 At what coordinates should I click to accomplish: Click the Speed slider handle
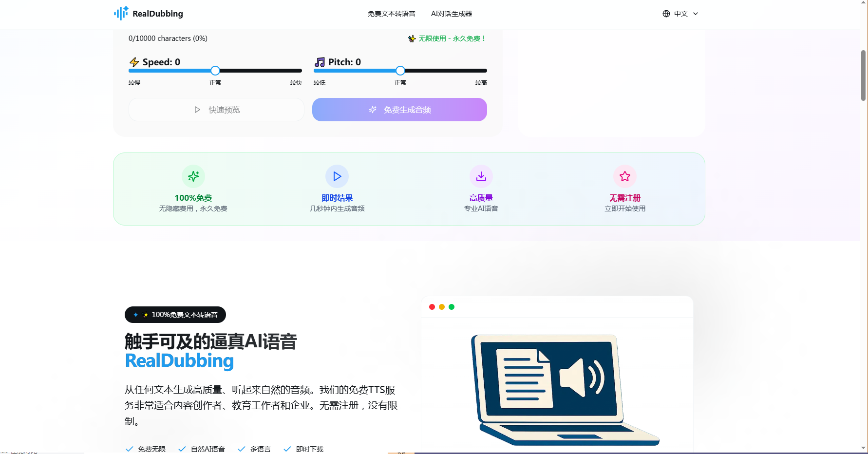pos(215,71)
